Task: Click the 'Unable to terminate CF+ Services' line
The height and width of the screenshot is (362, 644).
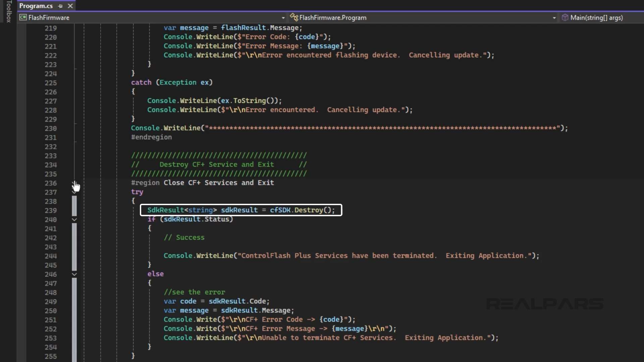Action: point(331,338)
